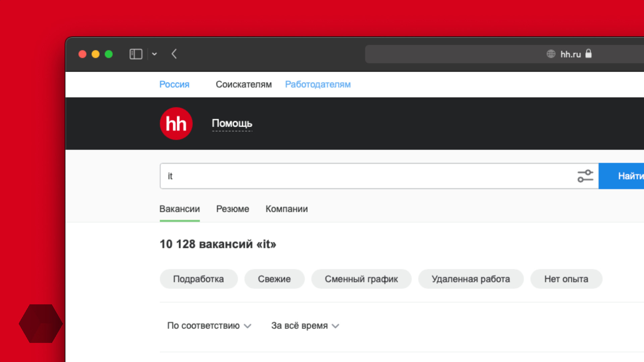Expand the За всё время period dropdown

(305, 325)
